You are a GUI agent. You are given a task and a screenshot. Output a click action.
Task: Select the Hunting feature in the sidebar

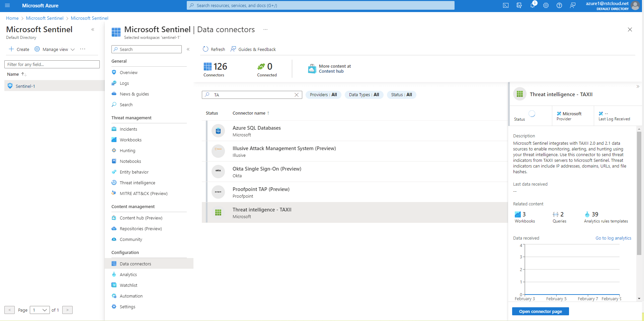127,150
